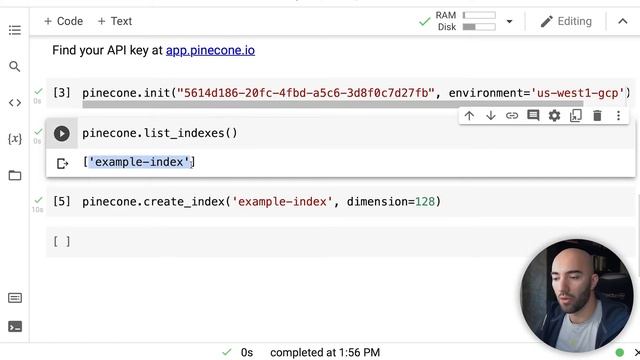
Task: Open the terminal icon
Action: (15, 327)
